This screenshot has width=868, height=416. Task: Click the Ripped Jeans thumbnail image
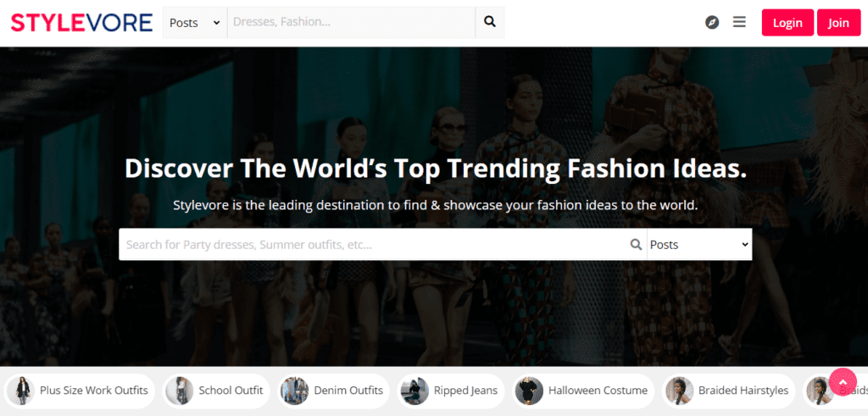(x=415, y=391)
